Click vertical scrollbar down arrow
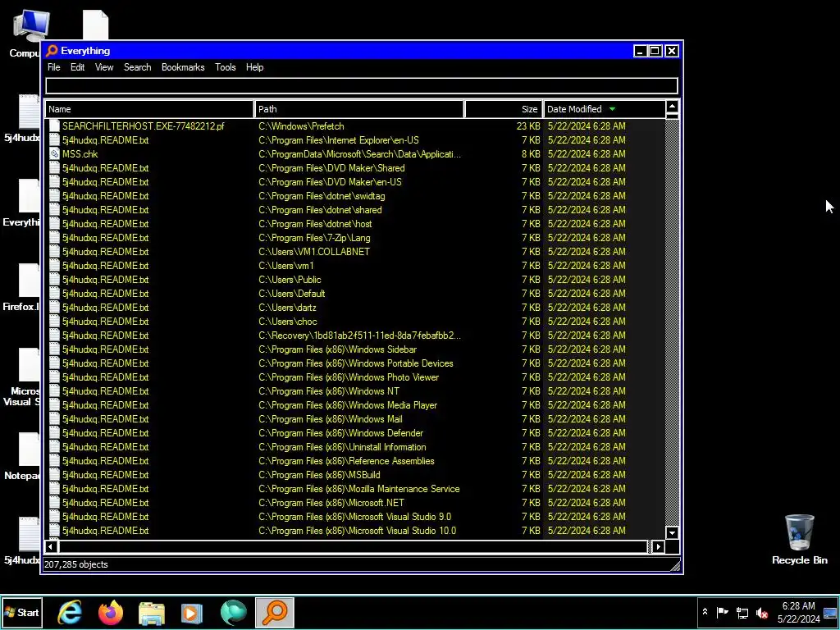The height and width of the screenshot is (630, 840). (x=672, y=532)
